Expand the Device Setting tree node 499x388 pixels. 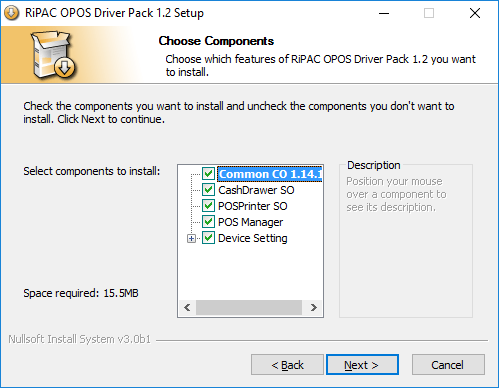(x=191, y=238)
